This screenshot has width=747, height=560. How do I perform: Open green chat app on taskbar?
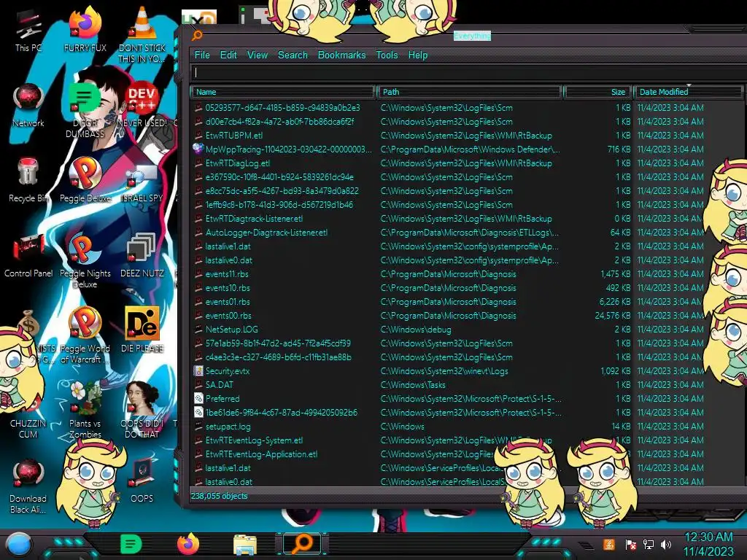131,544
